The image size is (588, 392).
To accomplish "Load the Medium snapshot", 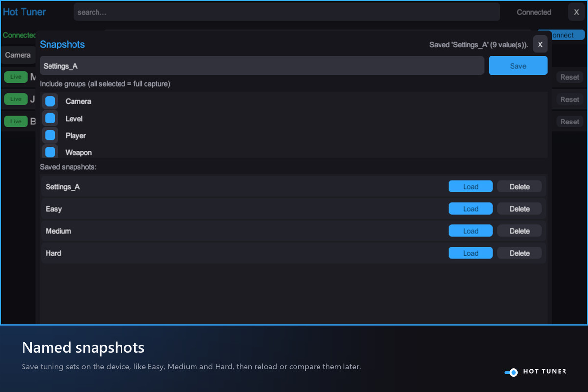I will [x=470, y=231].
